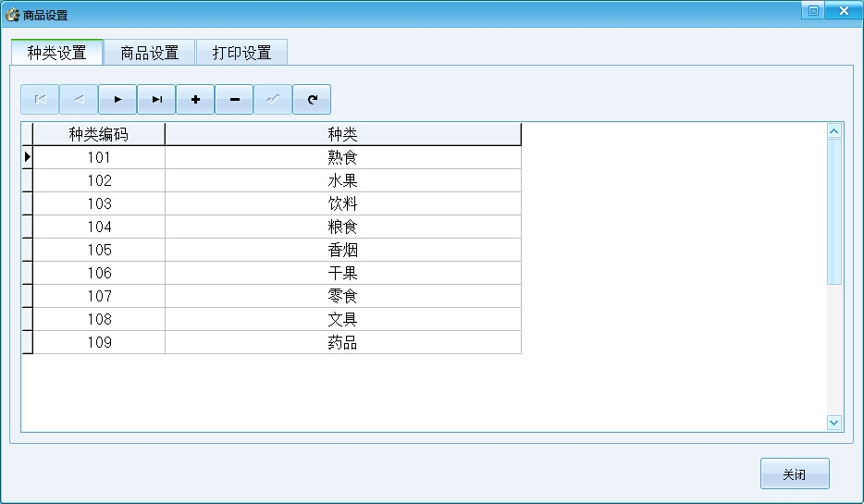Select cell with code 102
Viewport: 864px width, 504px height.
[99, 180]
